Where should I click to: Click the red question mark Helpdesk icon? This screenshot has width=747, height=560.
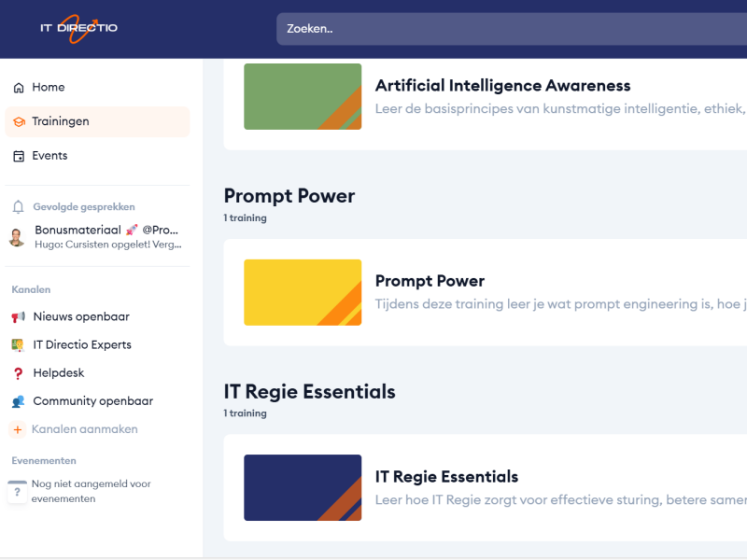click(x=18, y=373)
